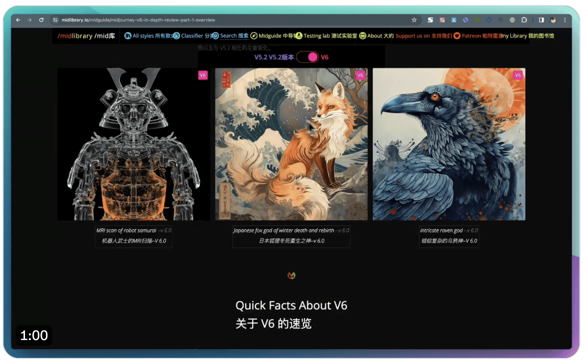Screen dimensions: 588x364
Task: Click the Patreon icon in navigation
Action: click(x=457, y=36)
